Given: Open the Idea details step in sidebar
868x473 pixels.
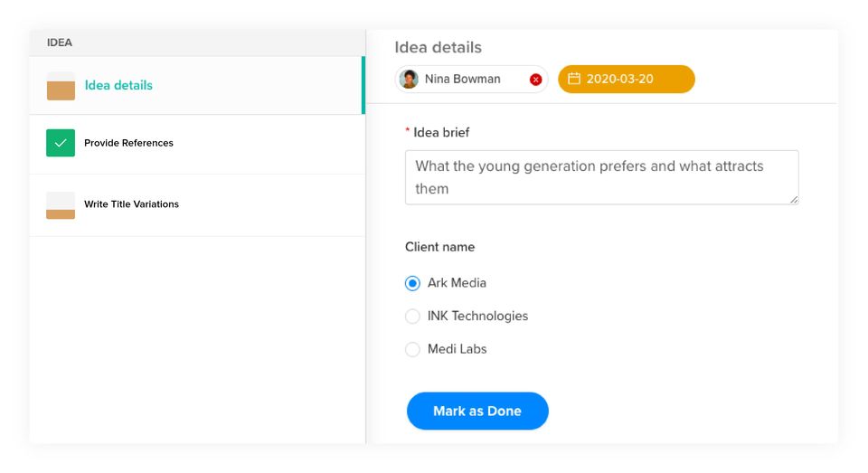Looking at the screenshot, I should (197, 85).
